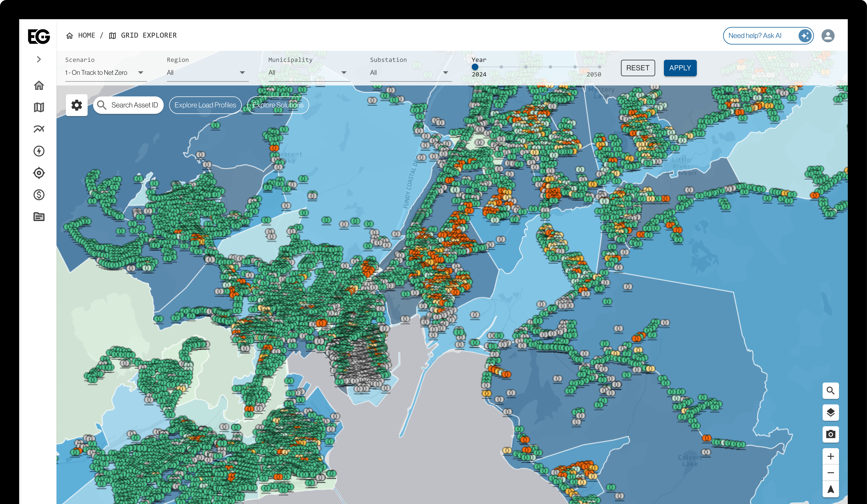Expand the left sidebar chevron

(39, 59)
